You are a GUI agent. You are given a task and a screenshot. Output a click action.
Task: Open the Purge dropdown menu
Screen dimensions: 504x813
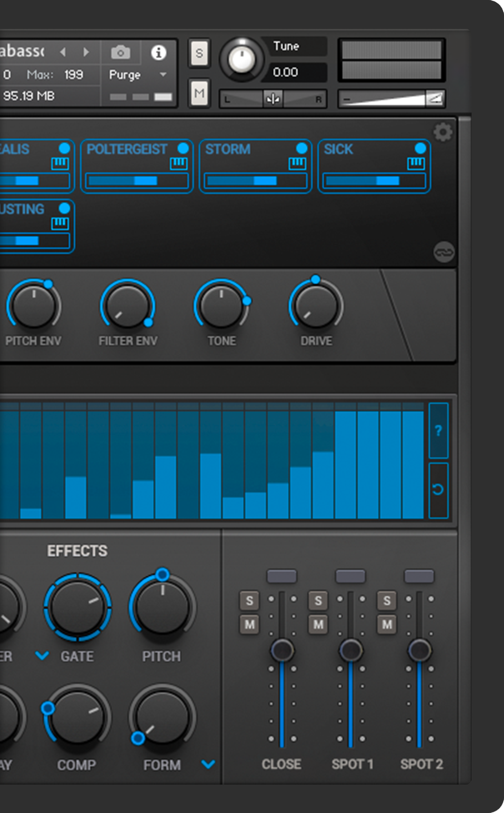point(163,75)
